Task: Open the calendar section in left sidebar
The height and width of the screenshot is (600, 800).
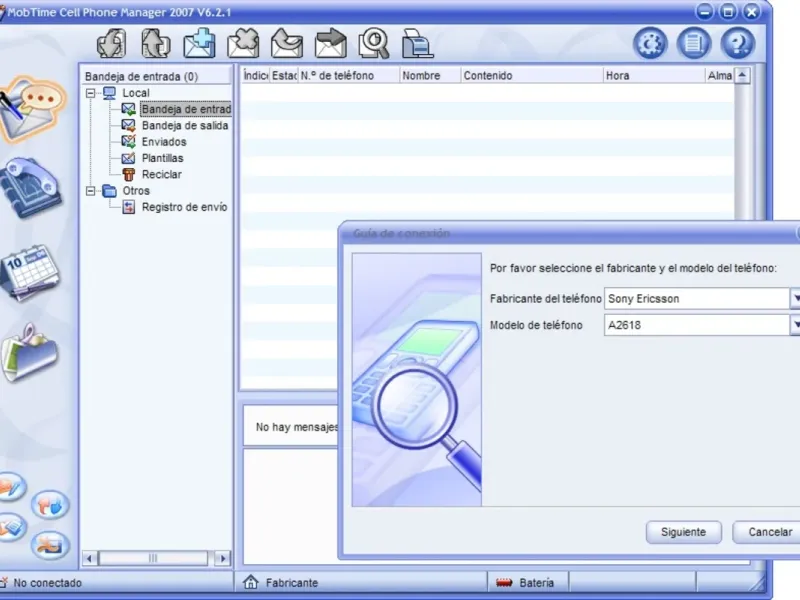Action: 29,271
